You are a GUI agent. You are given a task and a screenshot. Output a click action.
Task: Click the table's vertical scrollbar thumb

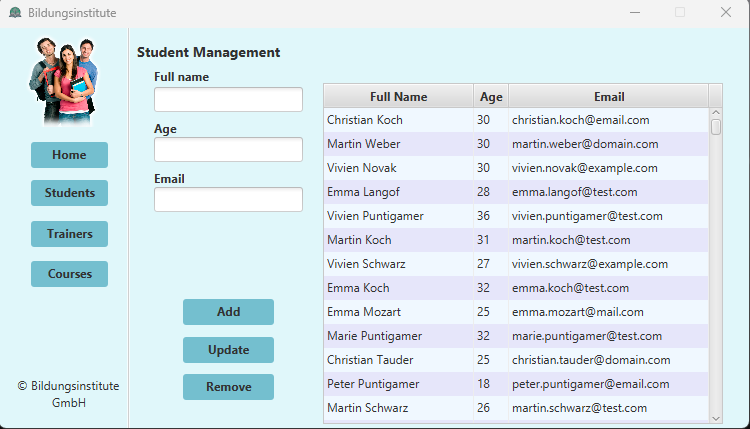(715, 127)
